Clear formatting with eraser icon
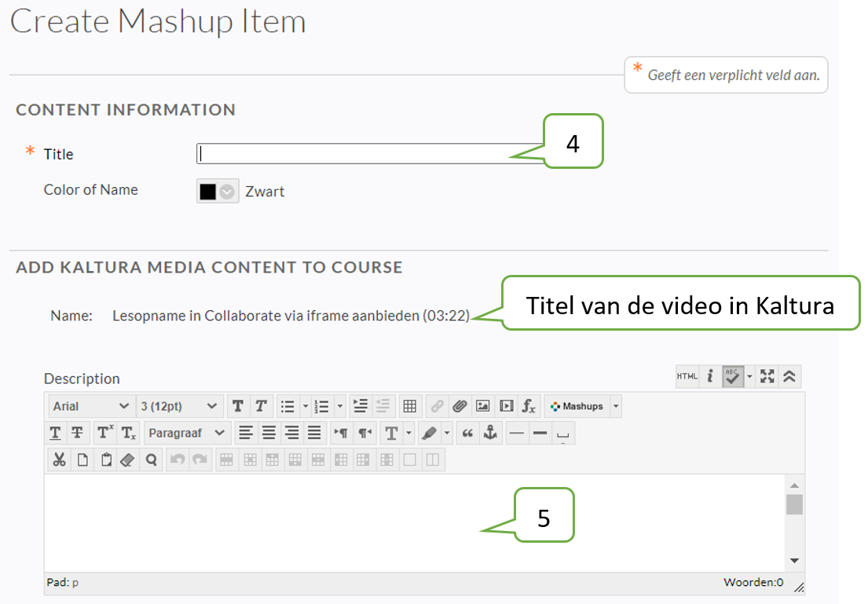Screen dimensions: 868x604 pyautogui.click(x=128, y=459)
